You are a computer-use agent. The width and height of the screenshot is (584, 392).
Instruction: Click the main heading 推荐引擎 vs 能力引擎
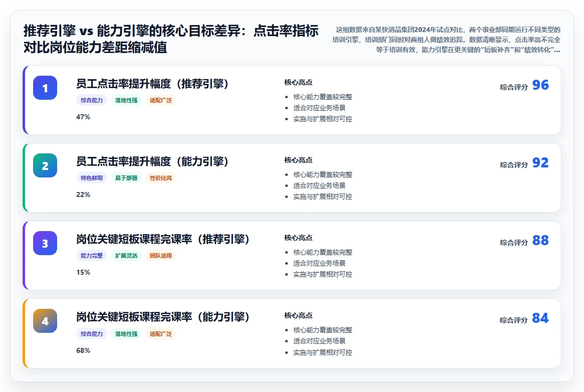(171, 39)
